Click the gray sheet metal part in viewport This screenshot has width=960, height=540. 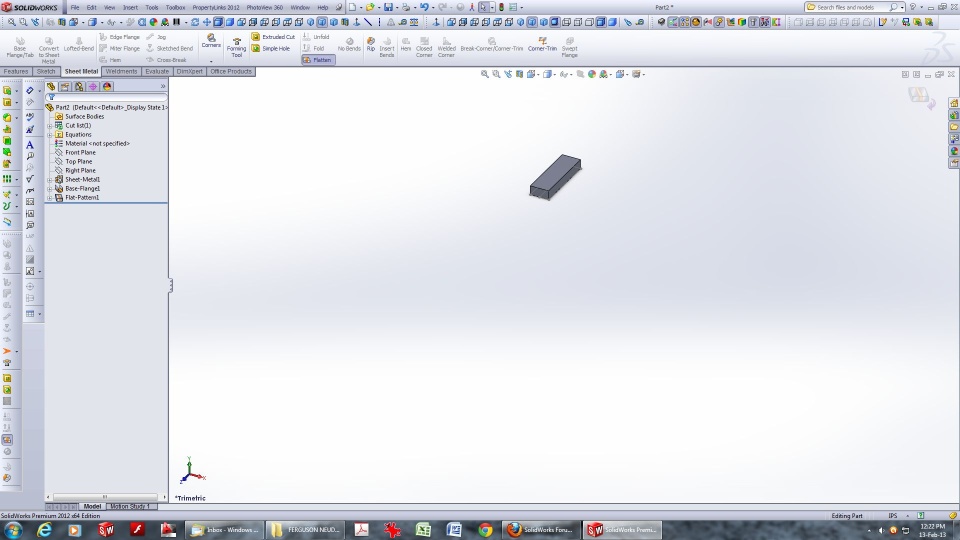(x=555, y=176)
